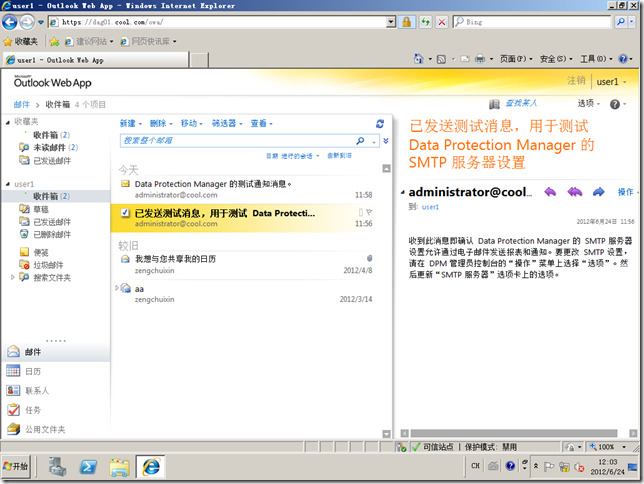Open the 移动 move dropdown
Viewport: 644px width, 484px height.
point(192,123)
